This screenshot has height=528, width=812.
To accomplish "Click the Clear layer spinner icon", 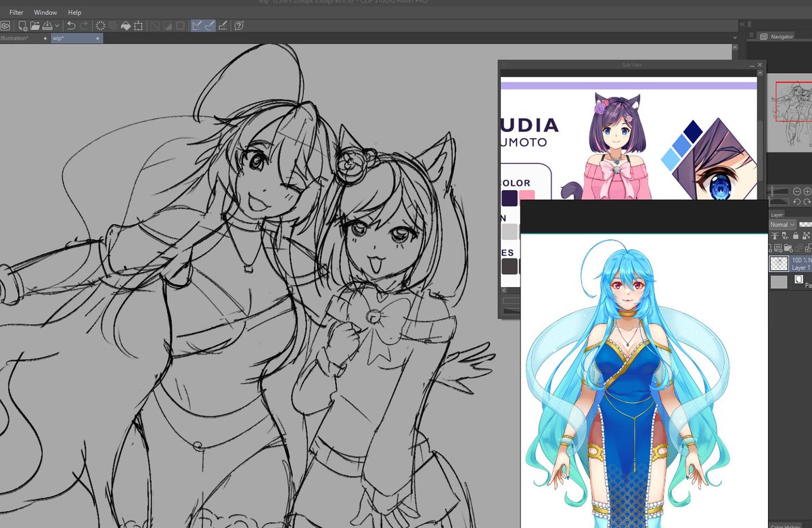I will point(100,26).
